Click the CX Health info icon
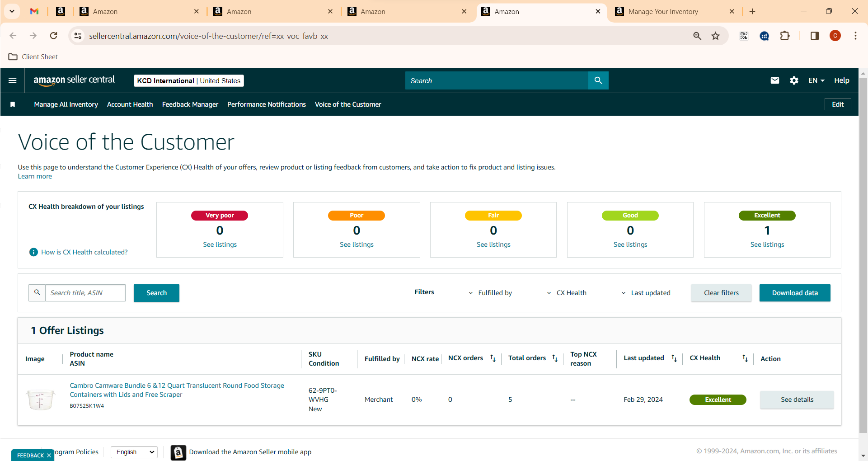This screenshot has width=868, height=461. click(33, 252)
